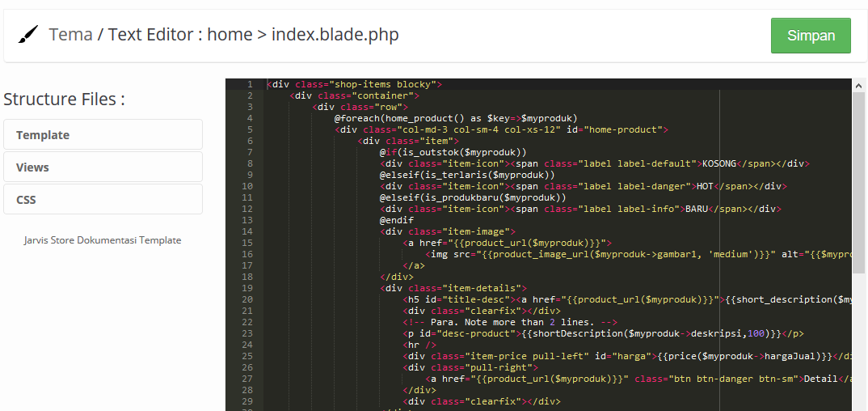Click the closing </a> tag on line 17
Screen dimensions: 868x411
[x=414, y=265]
